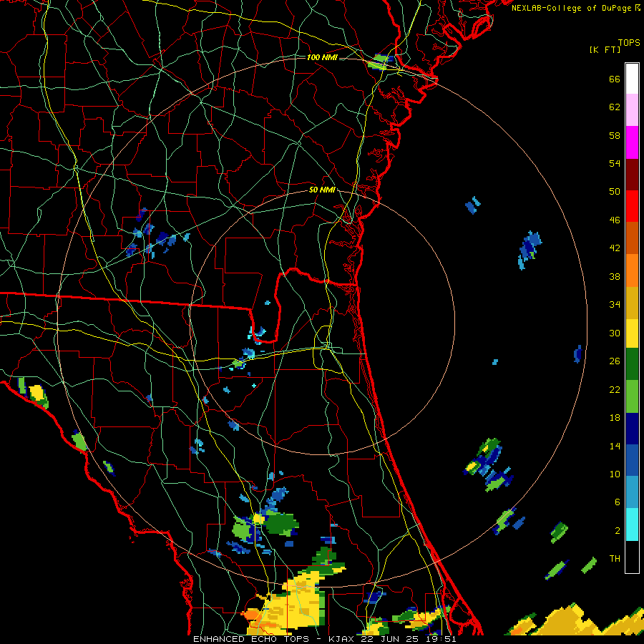Click the 14 legend value
The width and height of the screenshot is (644, 644).
[615, 447]
